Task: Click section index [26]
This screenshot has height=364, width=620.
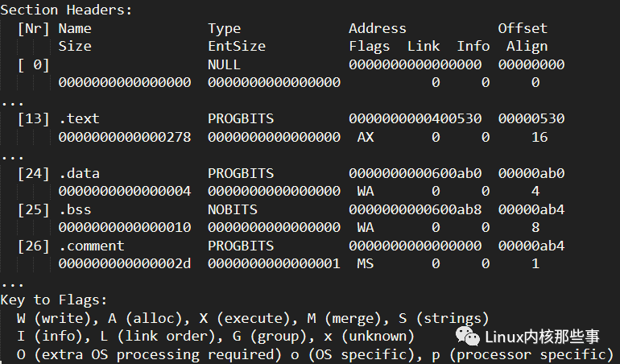Action: [33, 246]
